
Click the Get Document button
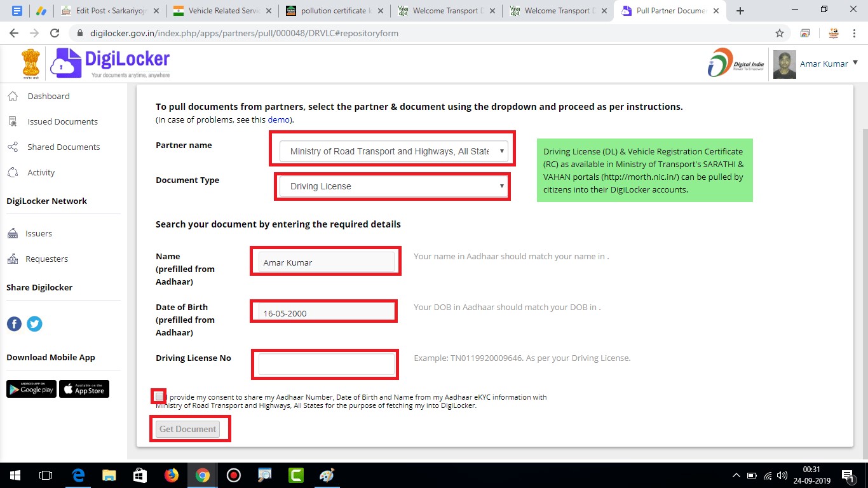coord(187,429)
